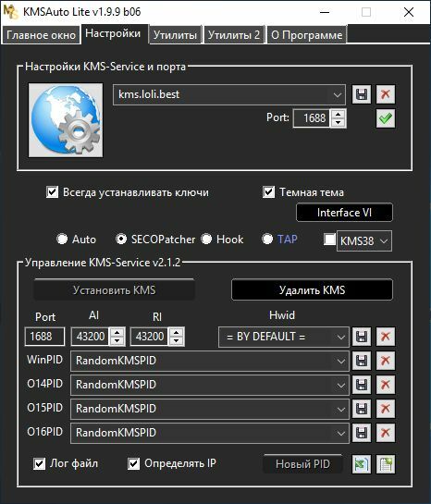Open the KMS server address dropdown

coord(338,95)
